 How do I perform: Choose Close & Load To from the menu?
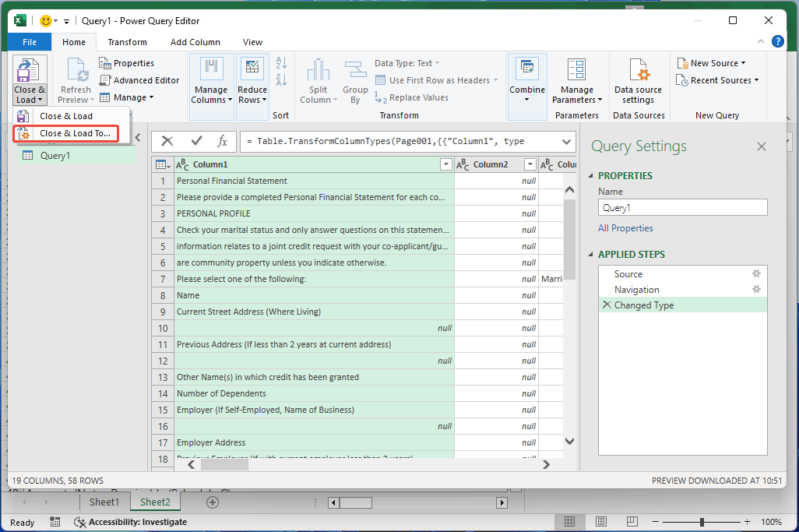pos(71,132)
